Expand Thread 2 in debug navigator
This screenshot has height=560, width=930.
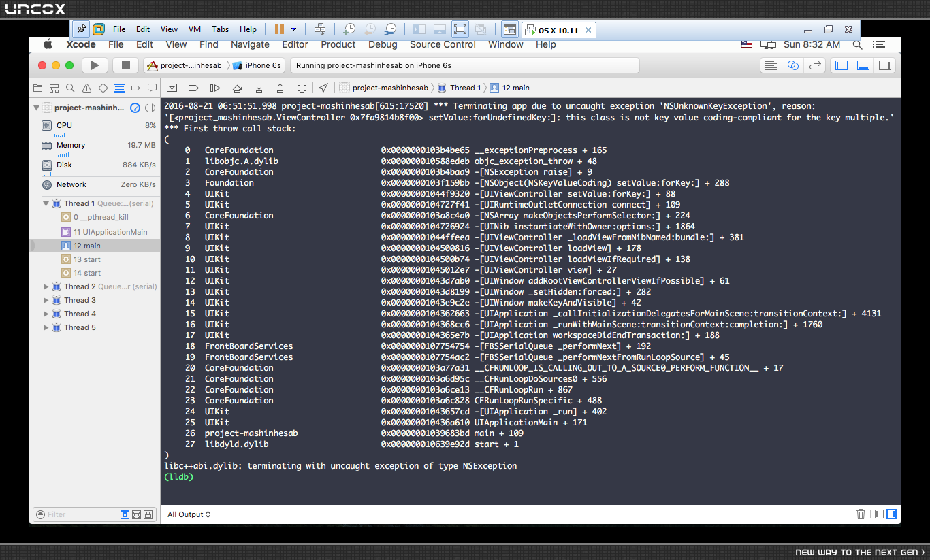coord(46,286)
